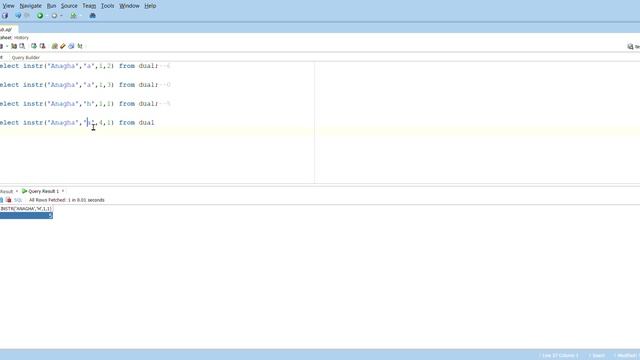
Task: Click the green SQL Worksheet icon in main toolbar
Action: (73, 16)
